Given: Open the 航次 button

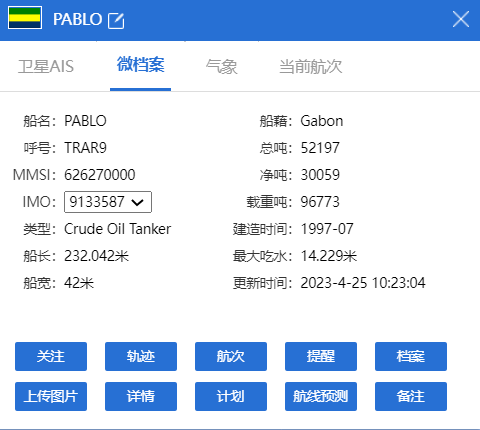Looking at the screenshot, I should click(x=231, y=356).
